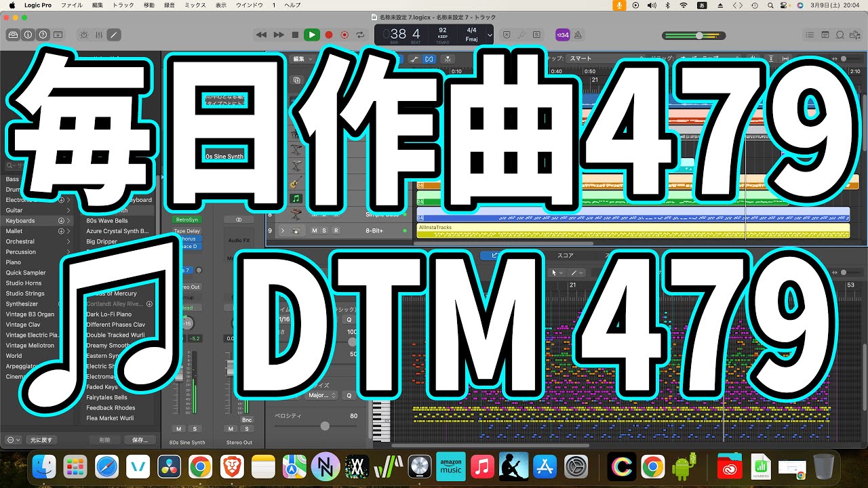Image resolution: width=868 pixels, height=488 pixels.
Task: Toggle Cycle mode button
Action: pos(360,35)
